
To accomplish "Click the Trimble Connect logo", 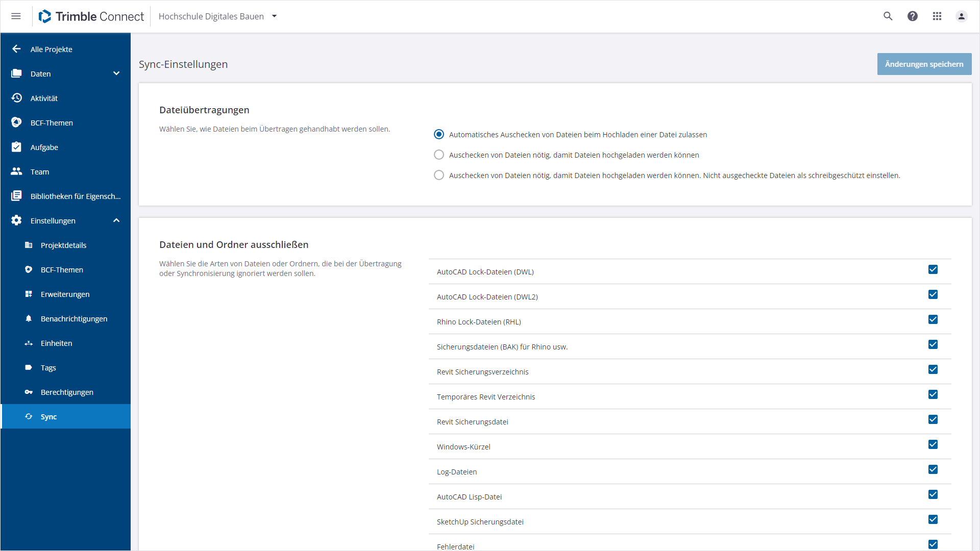I will coord(91,16).
